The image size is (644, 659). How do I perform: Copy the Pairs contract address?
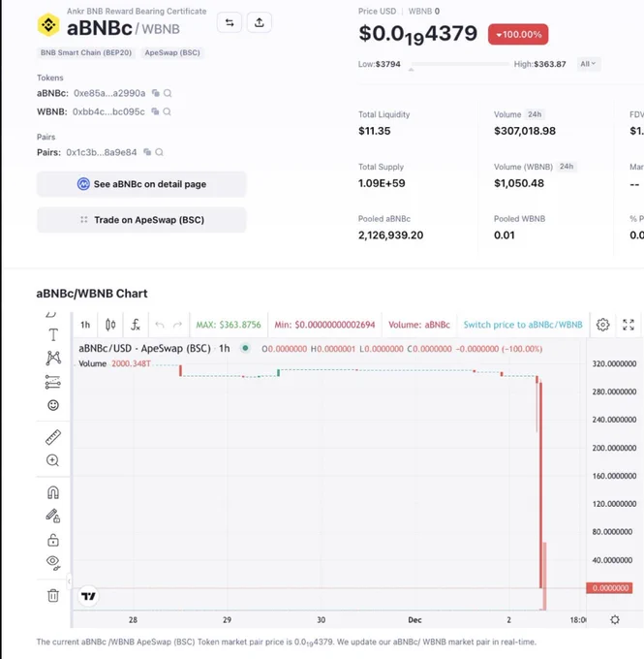click(x=147, y=152)
